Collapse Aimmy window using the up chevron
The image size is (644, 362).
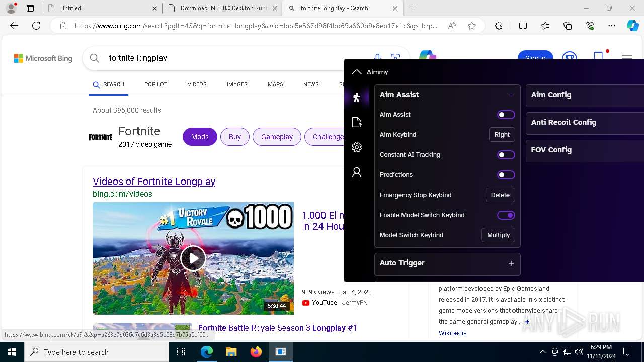click(x=357, y=72)
